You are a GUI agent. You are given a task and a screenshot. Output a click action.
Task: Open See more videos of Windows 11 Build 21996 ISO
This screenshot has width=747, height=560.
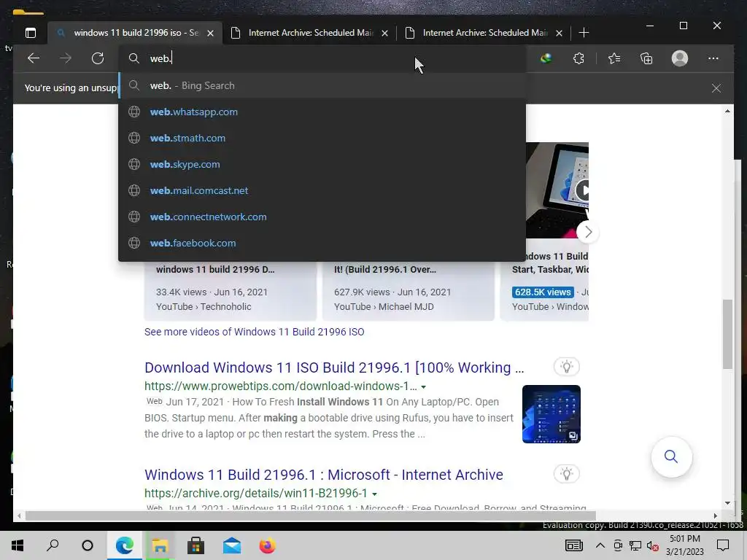click(x=255, y=332)
